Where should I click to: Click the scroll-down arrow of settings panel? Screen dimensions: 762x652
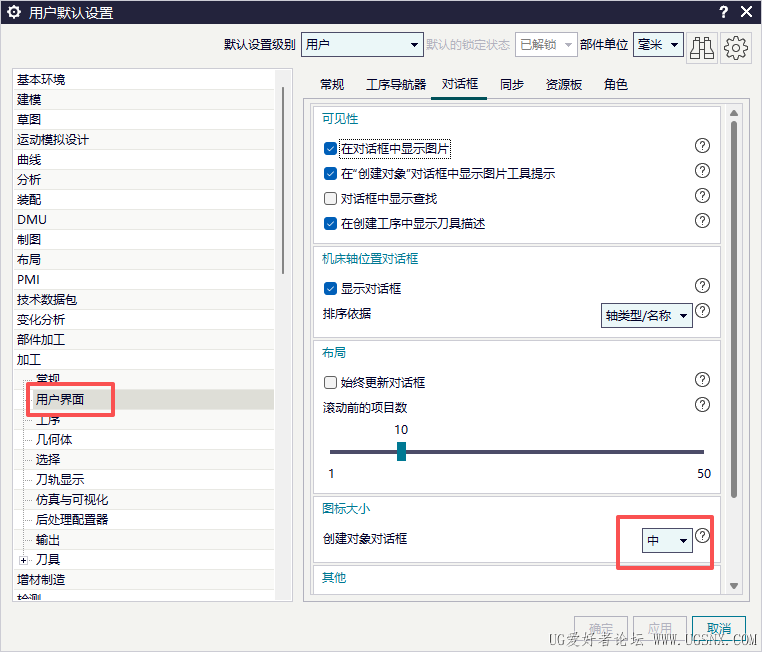(x=734, y=586)
